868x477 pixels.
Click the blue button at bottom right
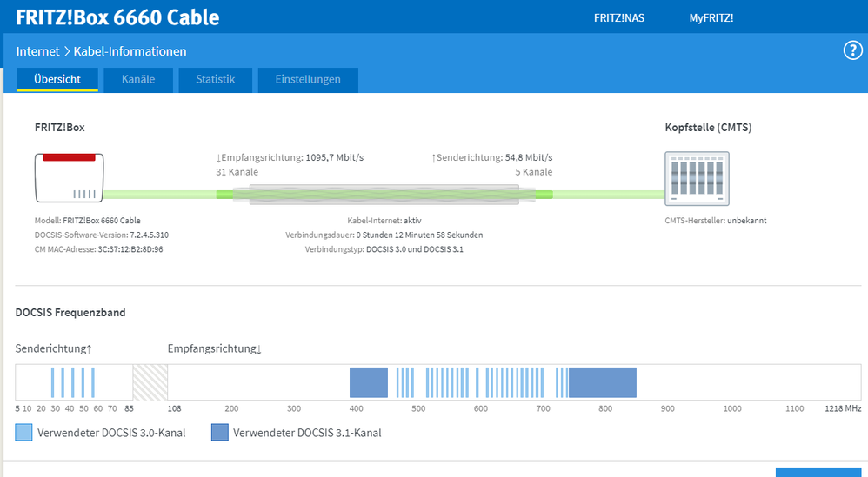click(818, 473)
